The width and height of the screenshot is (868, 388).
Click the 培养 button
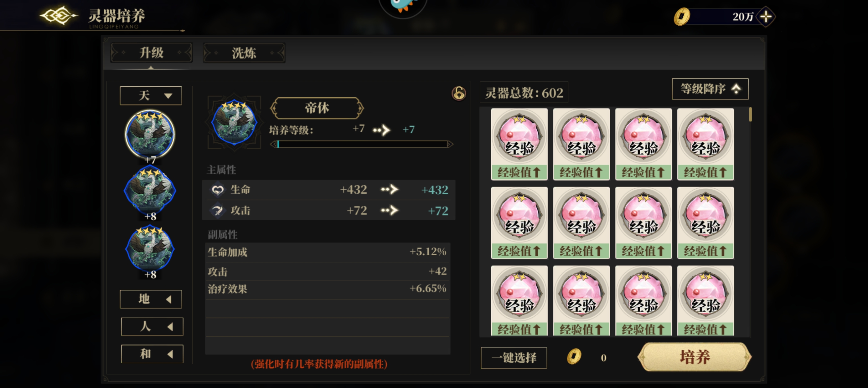coord(695,357)
